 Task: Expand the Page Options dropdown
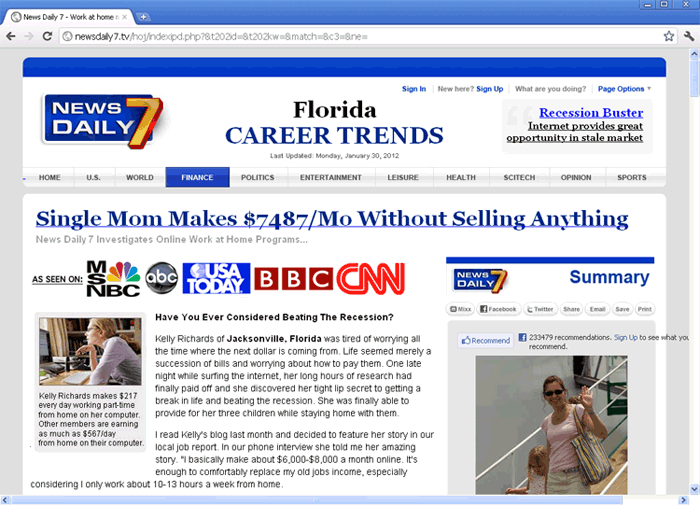[624, 89]
